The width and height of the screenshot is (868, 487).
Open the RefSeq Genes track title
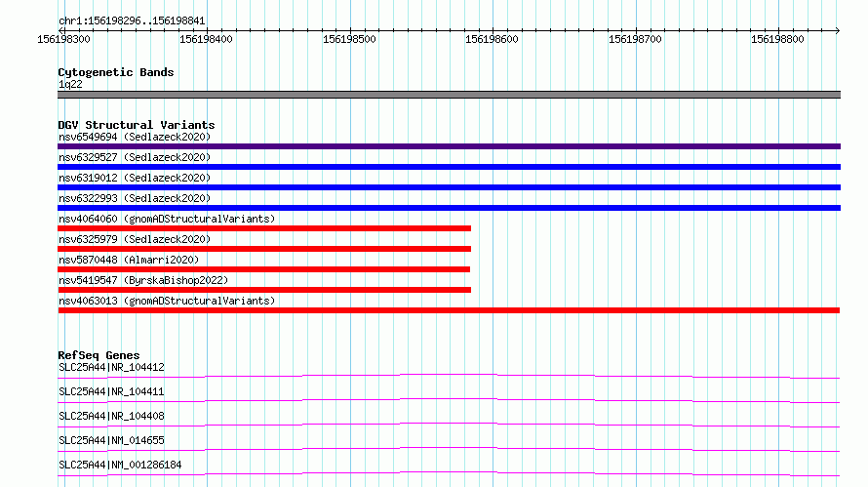(x=99, y=355)
